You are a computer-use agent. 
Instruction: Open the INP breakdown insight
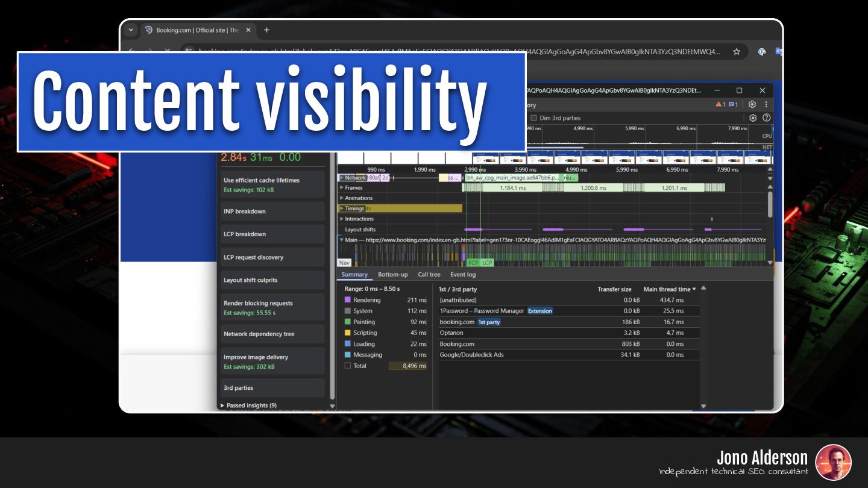click(272, 211)
